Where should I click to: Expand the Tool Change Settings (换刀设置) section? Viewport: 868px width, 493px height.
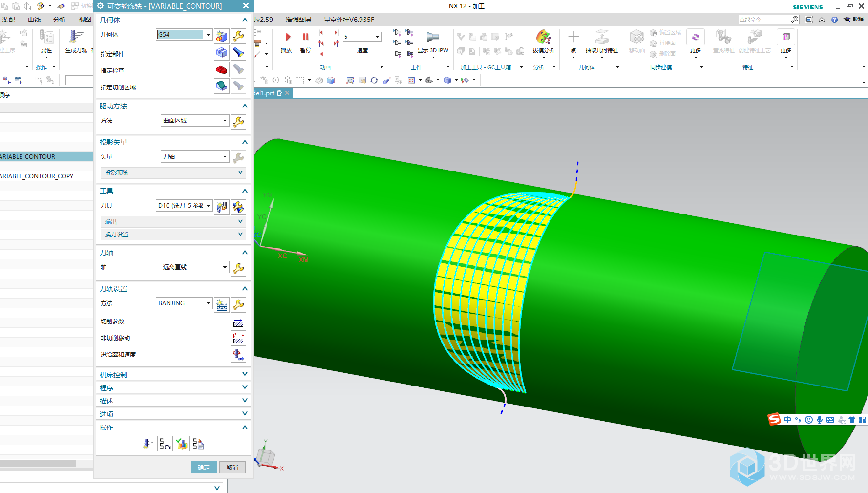pos(173,235)
